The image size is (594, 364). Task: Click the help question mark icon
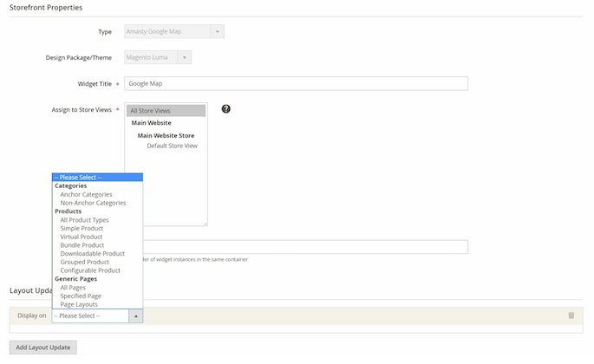pyautogui.click(x=225, y=109)
